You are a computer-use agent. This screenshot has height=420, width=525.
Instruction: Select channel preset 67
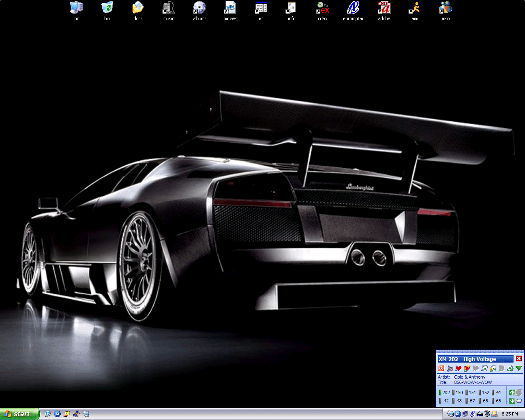471,401
